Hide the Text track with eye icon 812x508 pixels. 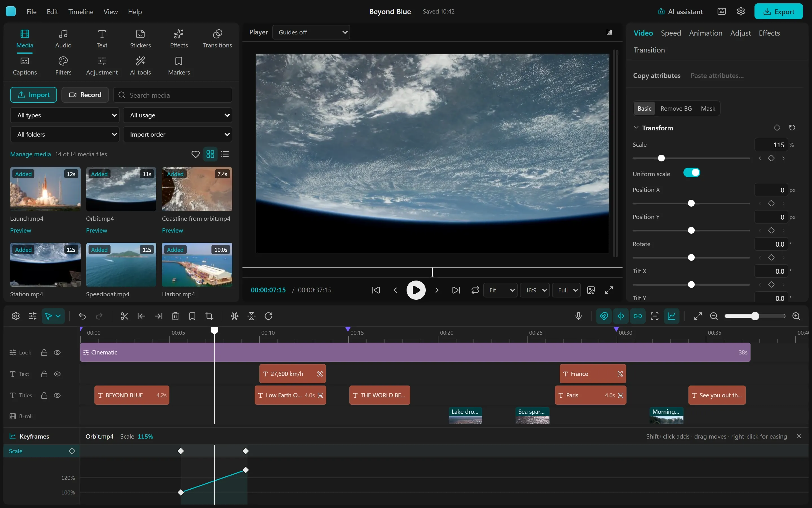58,374
